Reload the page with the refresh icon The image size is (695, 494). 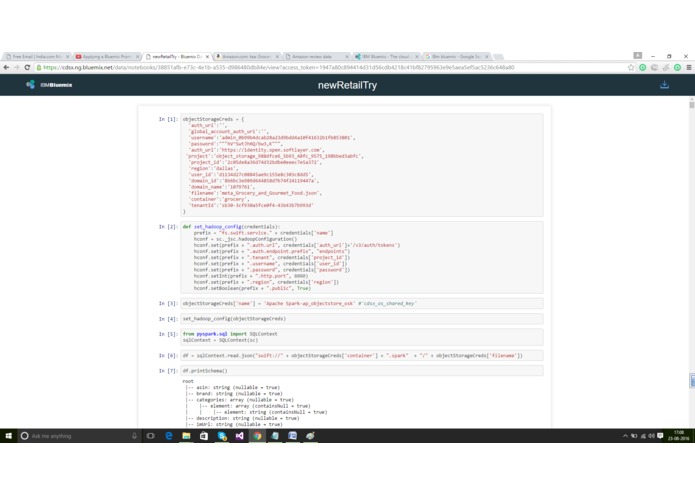(x=27, y=67)
